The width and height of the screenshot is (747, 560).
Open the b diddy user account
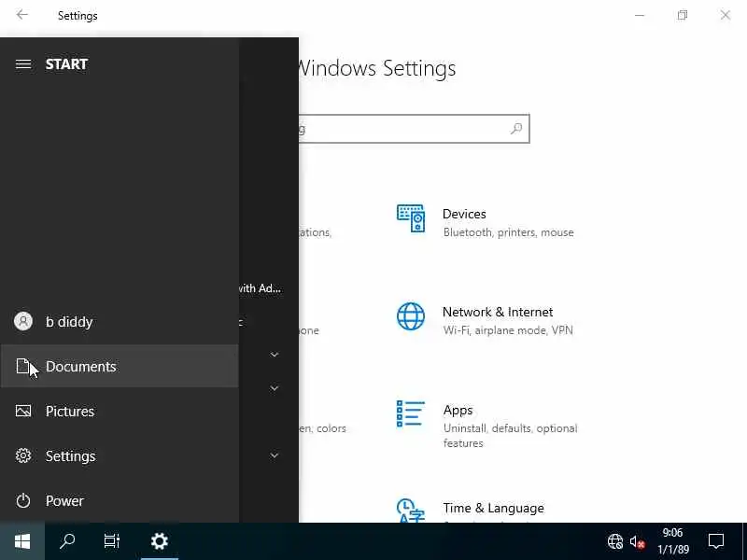tap(120, 322)
